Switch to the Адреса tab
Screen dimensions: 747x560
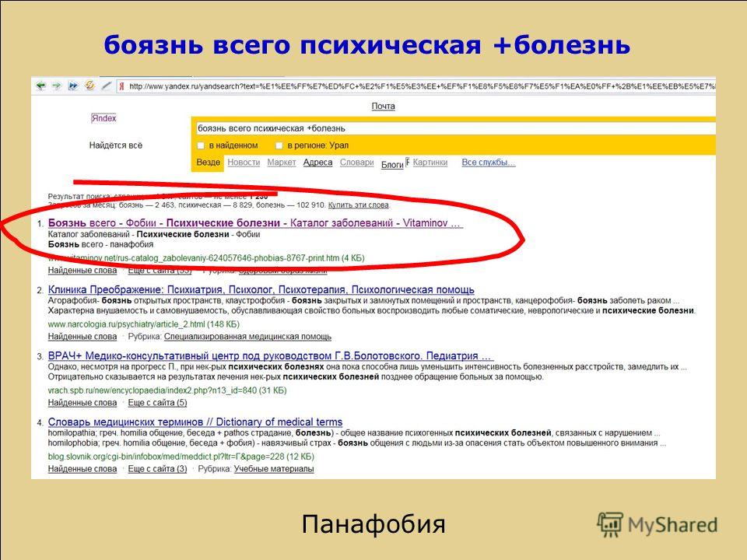317,163
